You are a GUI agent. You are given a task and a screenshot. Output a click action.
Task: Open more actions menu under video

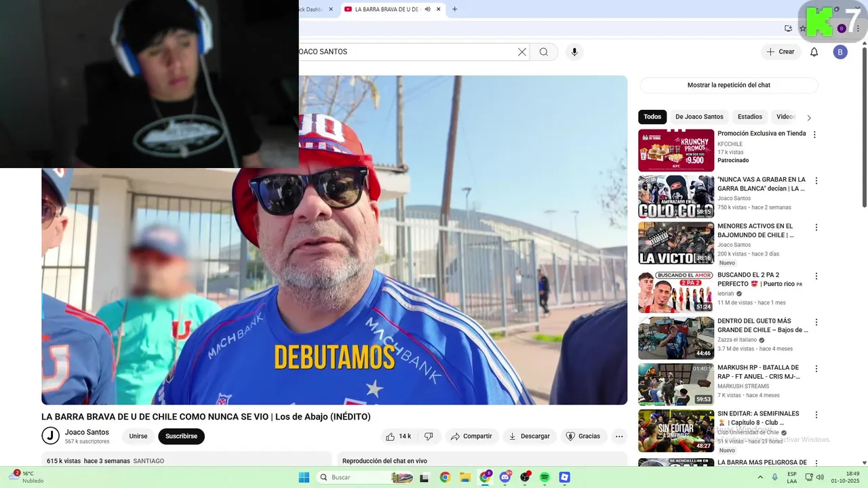(x=619, y=436)
